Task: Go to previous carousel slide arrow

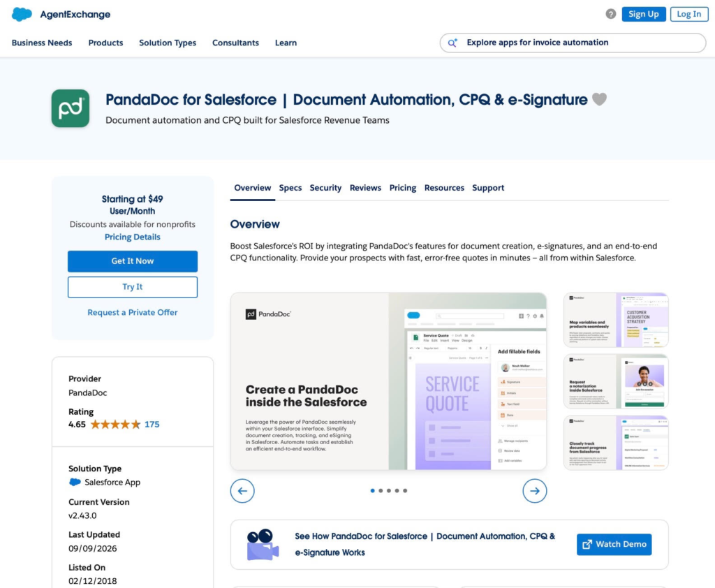Action: click(x=242, y=491)
